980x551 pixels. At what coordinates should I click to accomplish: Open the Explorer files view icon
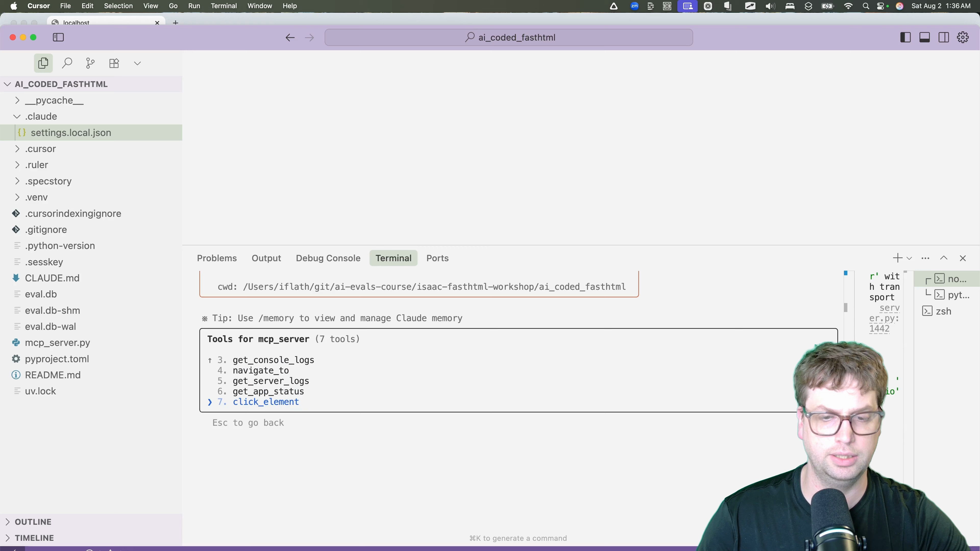coord(43,63)
